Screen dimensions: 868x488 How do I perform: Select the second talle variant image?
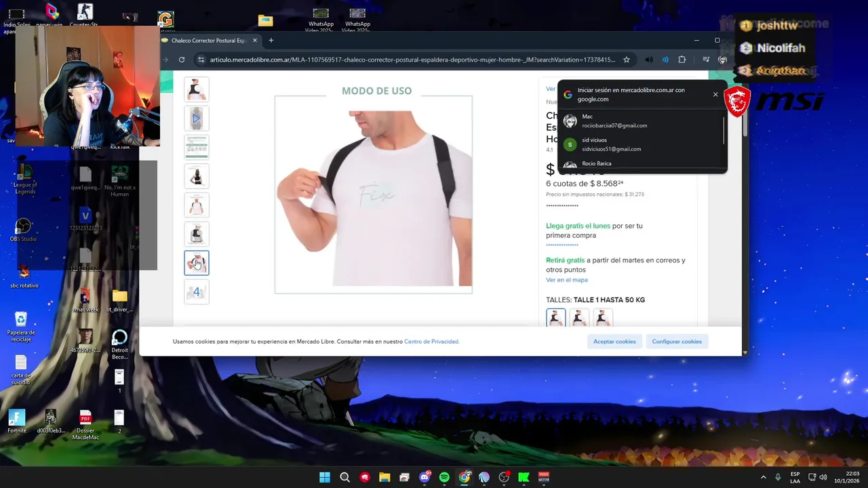(x=579, y=318)
